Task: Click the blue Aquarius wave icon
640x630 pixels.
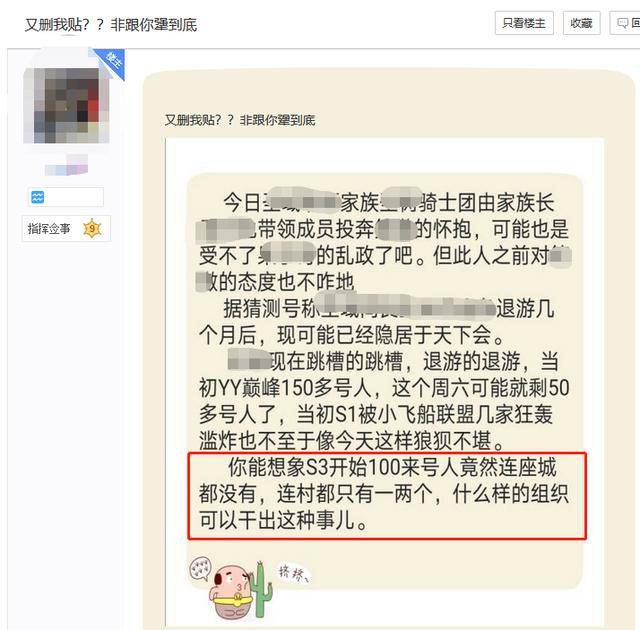Action: (x=38, y=197)
